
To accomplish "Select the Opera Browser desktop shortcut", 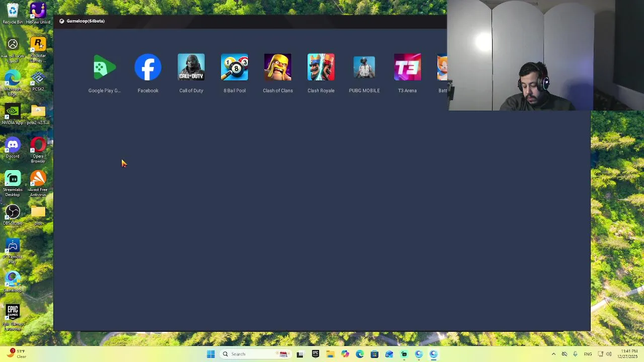I will click(38, 150).
